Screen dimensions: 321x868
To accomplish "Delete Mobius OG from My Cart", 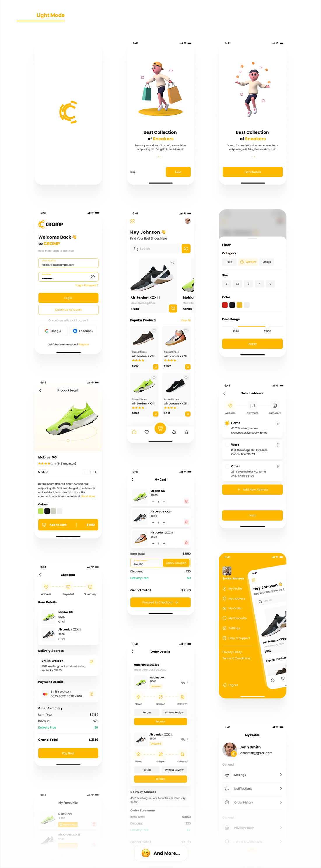I will (186, 501).
